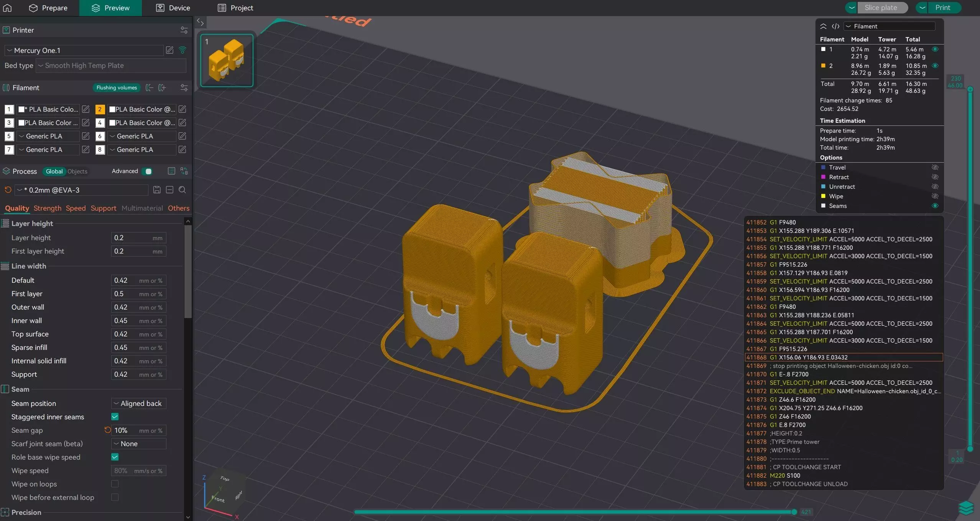Switch to Project tab
Screen dimensions: 980x521
point(235,8)
